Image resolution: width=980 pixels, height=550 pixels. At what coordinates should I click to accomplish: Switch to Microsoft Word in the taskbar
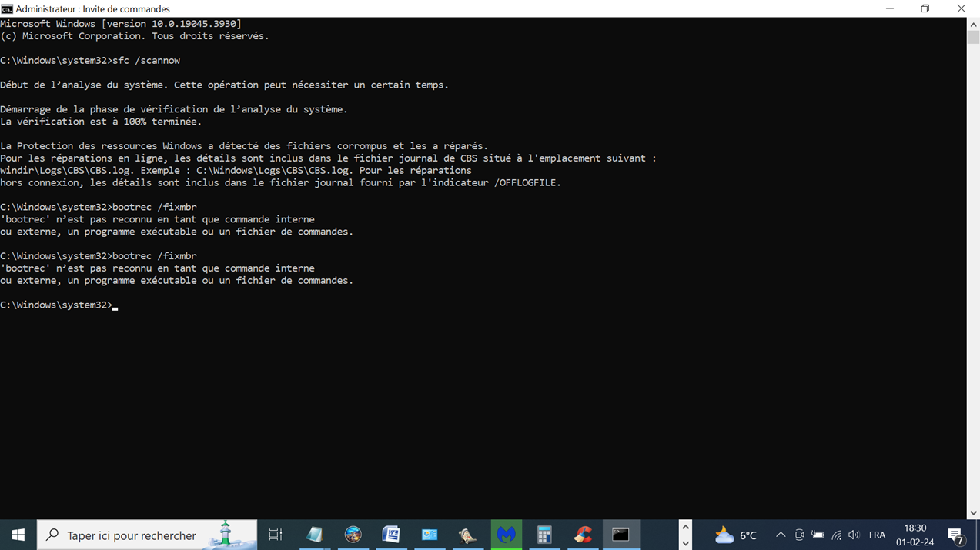point(391,535)
